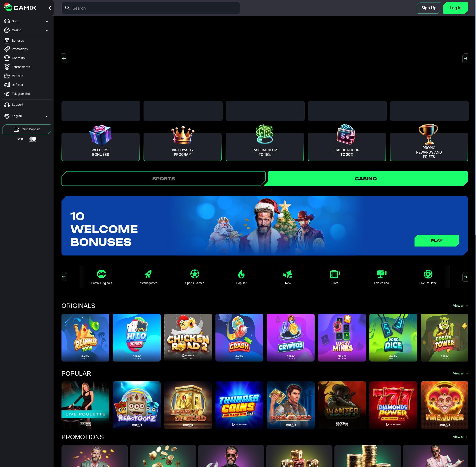Click the Live Roulette wheel icon
Screen dimensions: 476x467
pos(428,274)
